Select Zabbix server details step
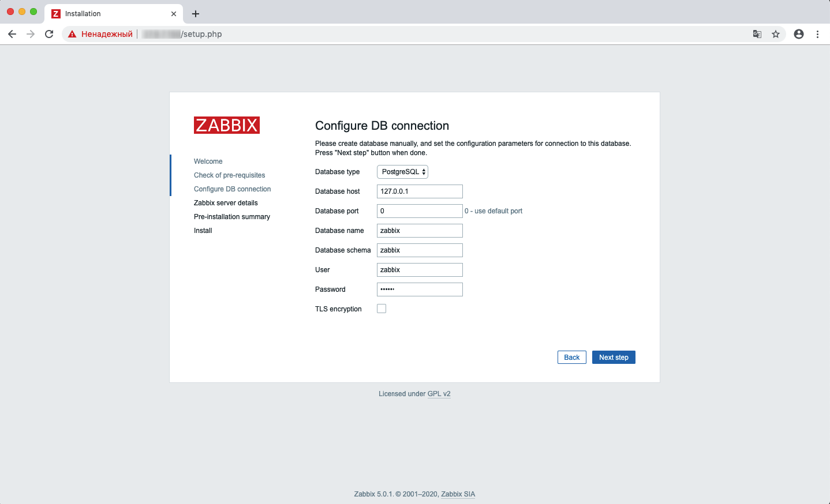 tap(226, 203)
